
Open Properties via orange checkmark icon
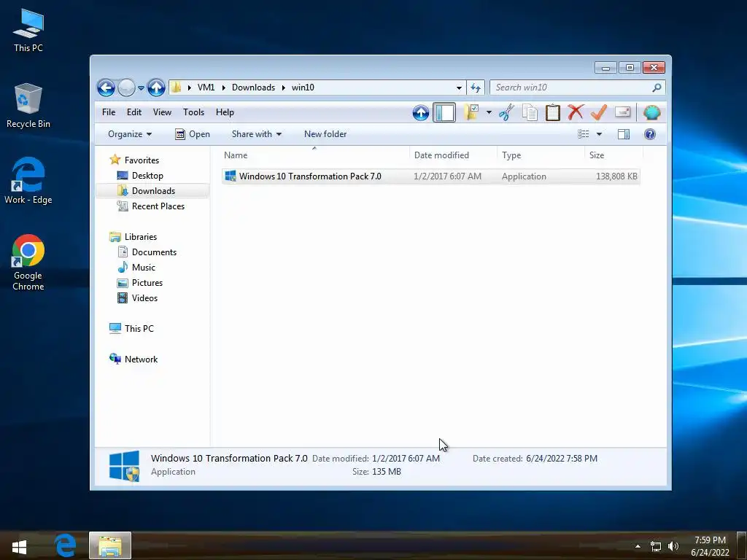click(x=598, y=112)
